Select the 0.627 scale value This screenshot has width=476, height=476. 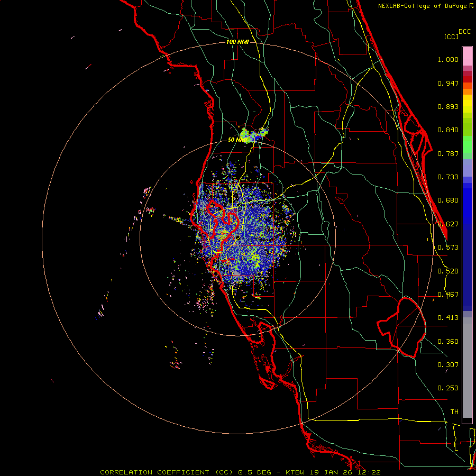(x=448, y=224)
